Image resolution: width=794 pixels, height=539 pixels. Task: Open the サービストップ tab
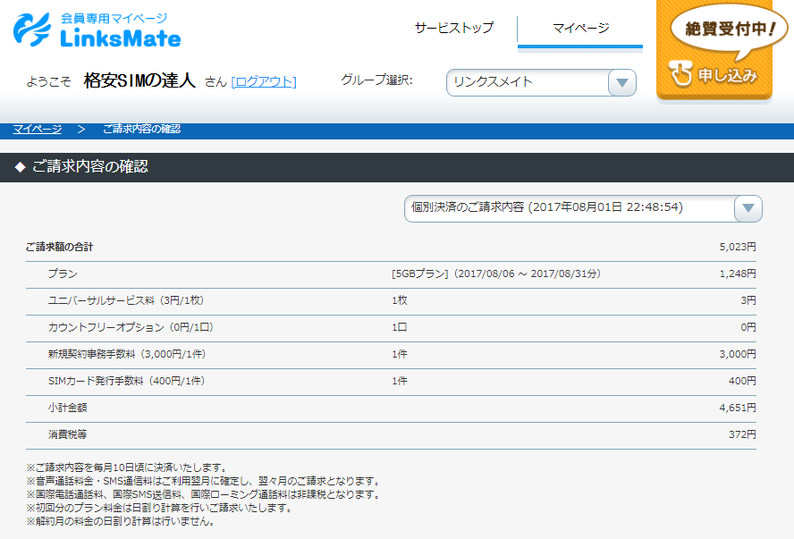pyautogui.click(x=454, y=28)
